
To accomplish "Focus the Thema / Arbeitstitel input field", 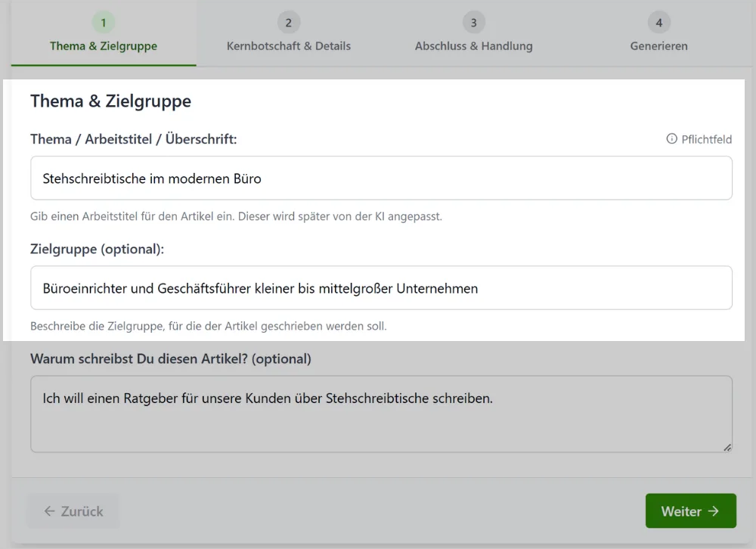I will click(381, 178).
